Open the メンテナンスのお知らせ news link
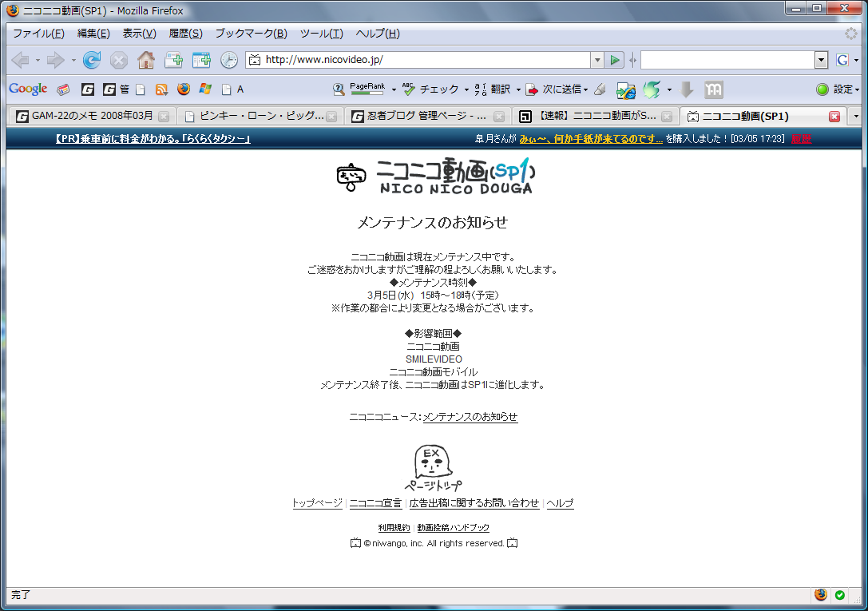The image size is (868, 611). tap(470, 417)
